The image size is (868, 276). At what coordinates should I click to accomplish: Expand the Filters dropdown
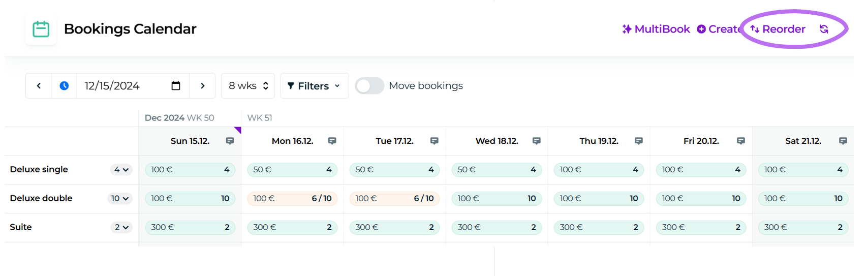tap(314, 86)
